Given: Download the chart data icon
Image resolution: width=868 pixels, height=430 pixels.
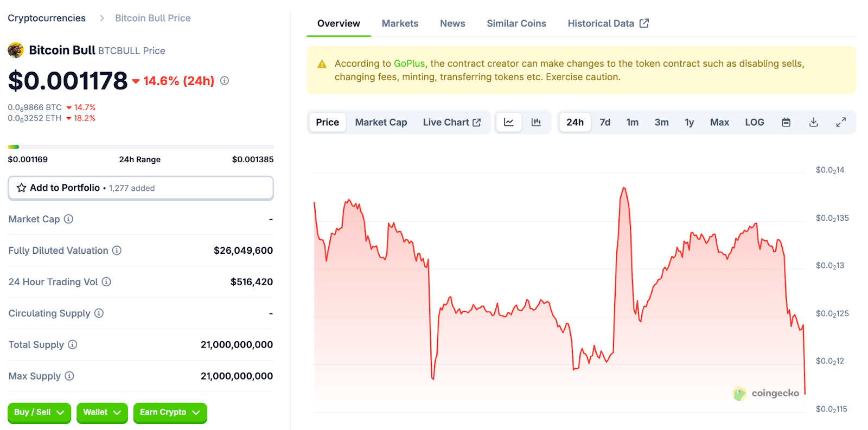Looking at the screenshot, I should 813,123.
